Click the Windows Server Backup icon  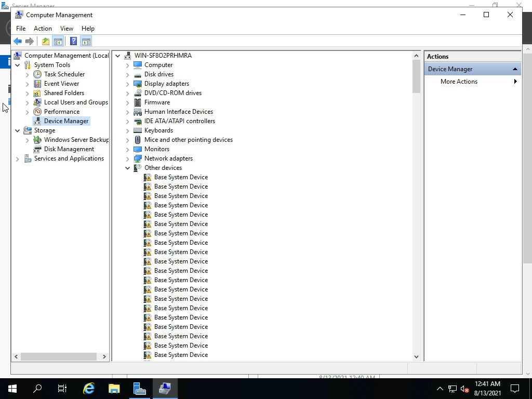coord(37,139)
